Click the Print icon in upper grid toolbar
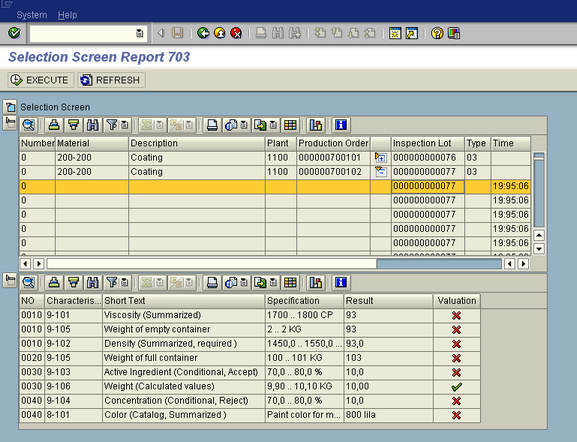The width and height of the screenshot is (577, 442). (212, 125)
